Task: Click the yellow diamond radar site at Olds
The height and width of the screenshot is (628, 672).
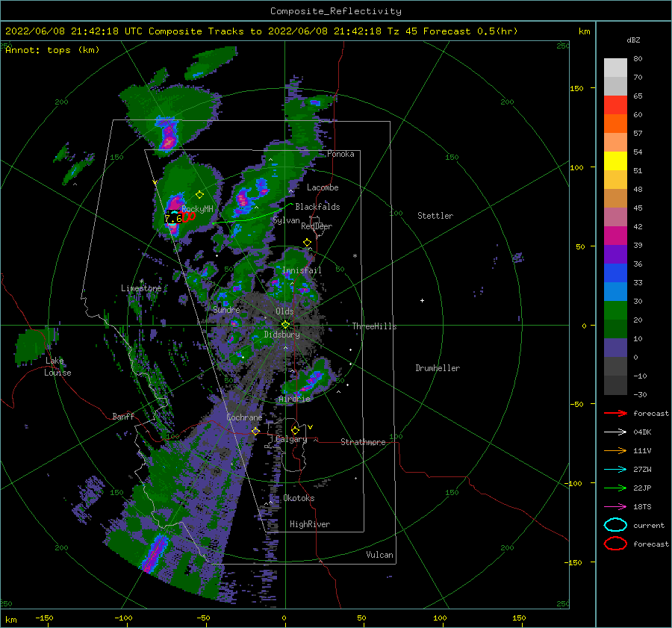Action: click(285, 325)
